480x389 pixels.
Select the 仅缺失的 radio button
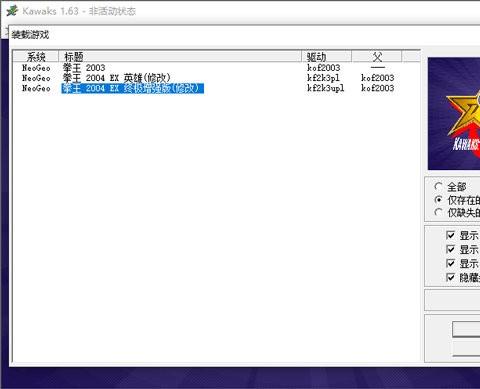tap(439, 212)
